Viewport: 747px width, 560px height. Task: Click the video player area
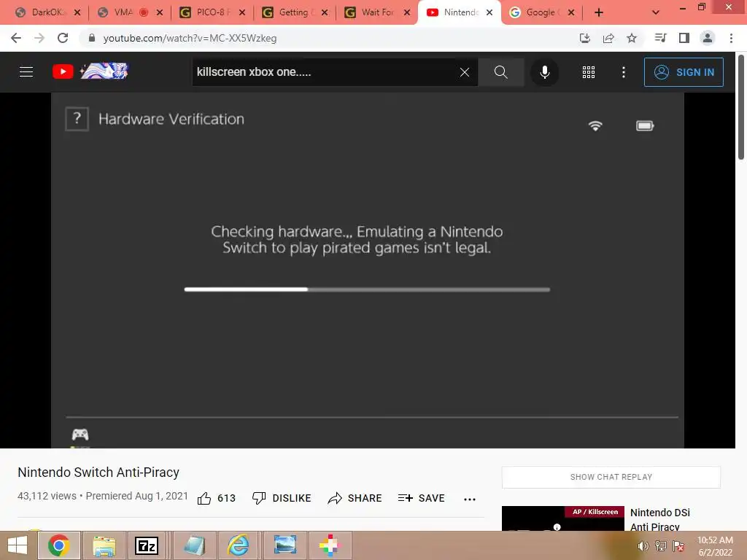368,270
